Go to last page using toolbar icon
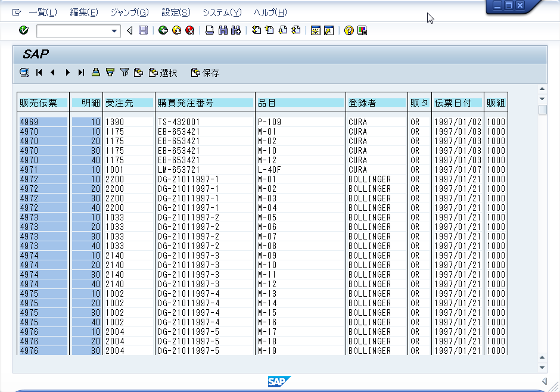 [295, 30]
